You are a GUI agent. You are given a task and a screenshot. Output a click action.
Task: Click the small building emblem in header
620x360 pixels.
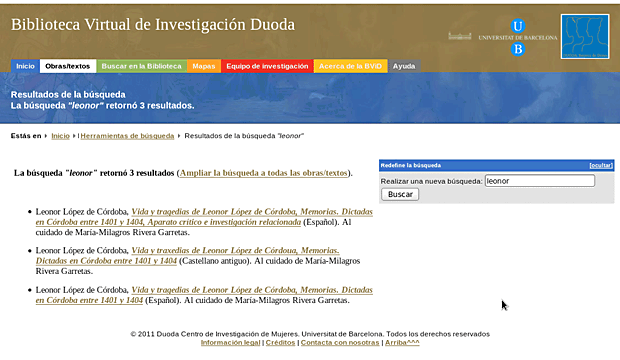point(459,36)
